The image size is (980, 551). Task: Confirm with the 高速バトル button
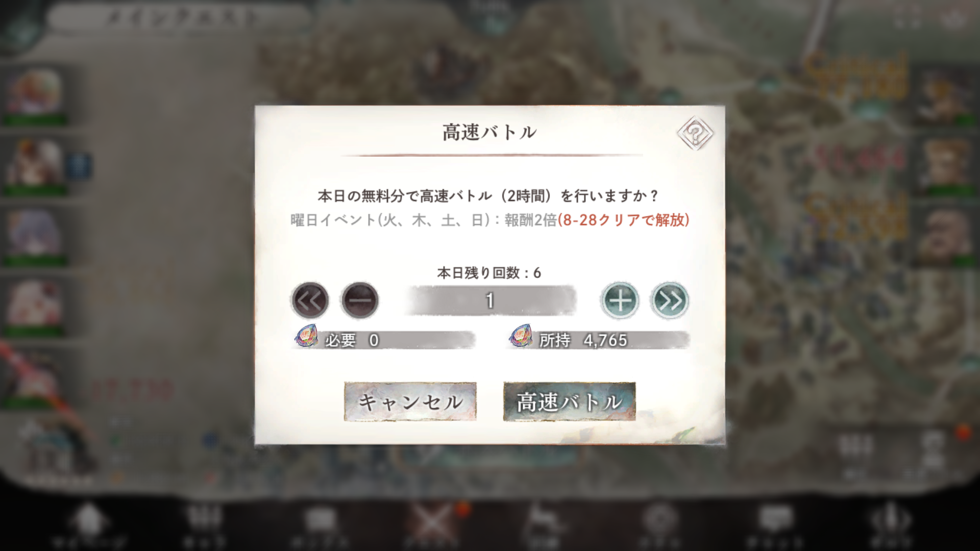[569, 402]
